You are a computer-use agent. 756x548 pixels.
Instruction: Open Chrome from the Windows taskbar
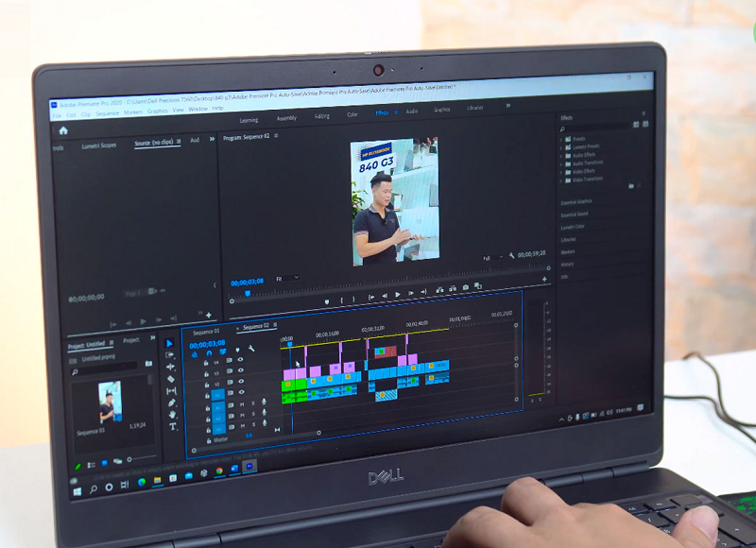tap(219, 470)
